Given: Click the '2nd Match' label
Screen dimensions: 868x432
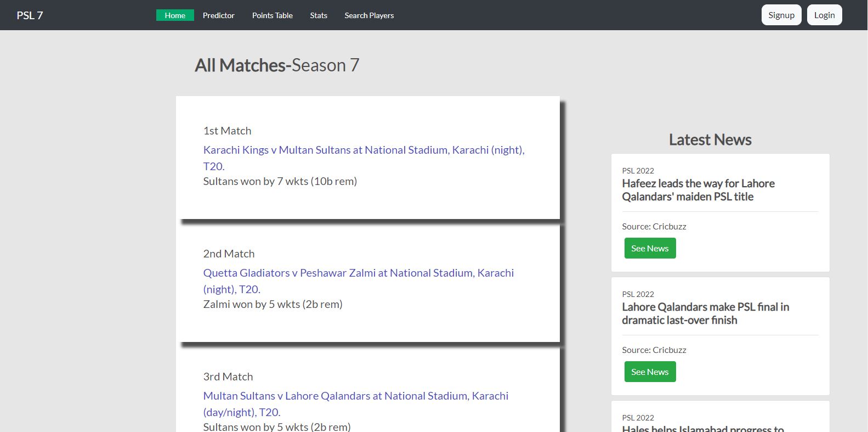Looking at the screenshot, I should tap(229, 254).
